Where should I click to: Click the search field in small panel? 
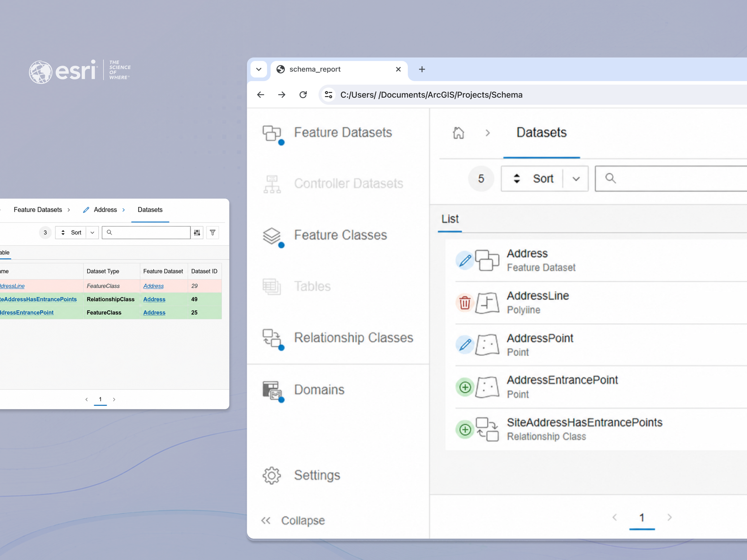pyautogui.click(x=146, y=233)
